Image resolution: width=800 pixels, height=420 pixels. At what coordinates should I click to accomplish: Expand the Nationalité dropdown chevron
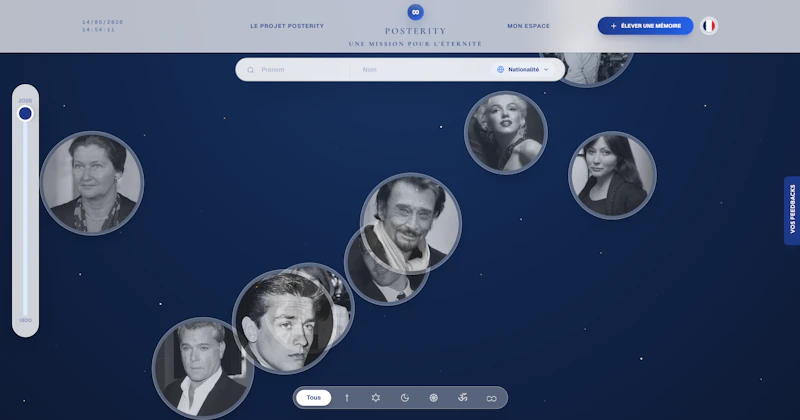(x=546, y=69)
